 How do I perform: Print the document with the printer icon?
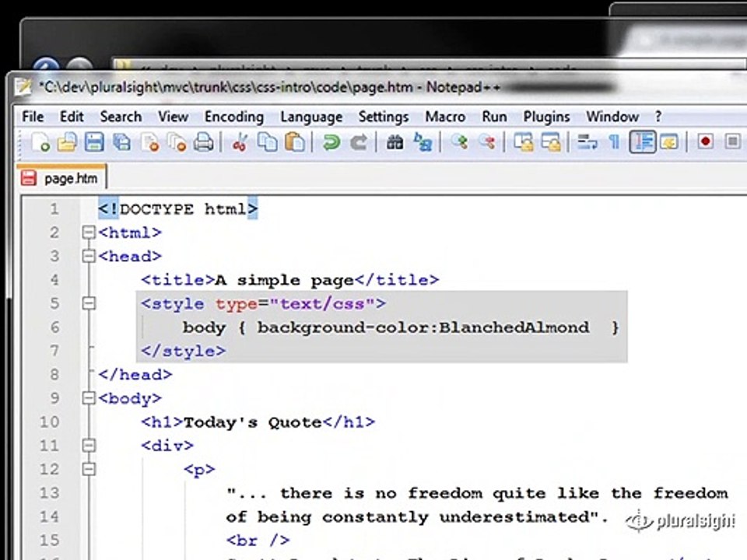point(204,142)
